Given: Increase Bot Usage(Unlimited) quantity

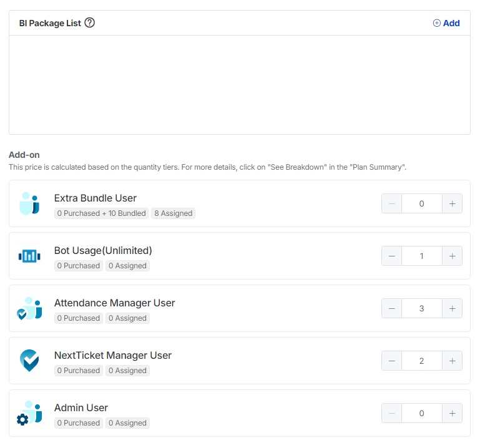Looking at the screenshot, I should point(452,256).
